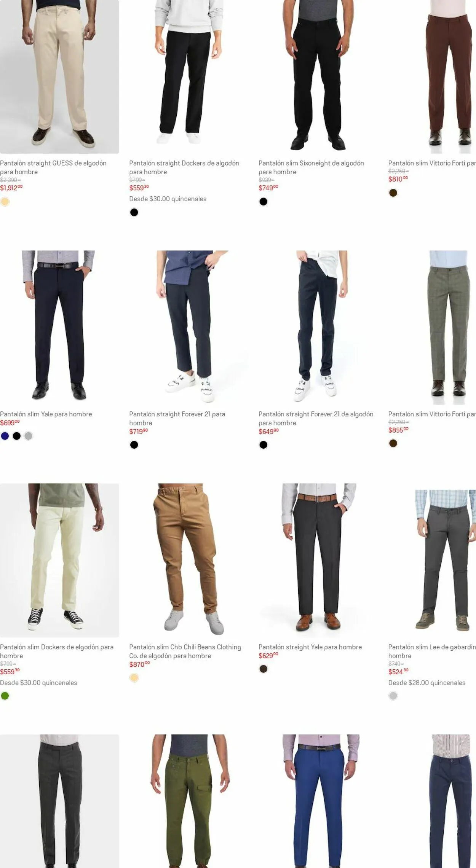View tan Chili Beans chino pants image
476x868 pixels.
click(188, 560)
